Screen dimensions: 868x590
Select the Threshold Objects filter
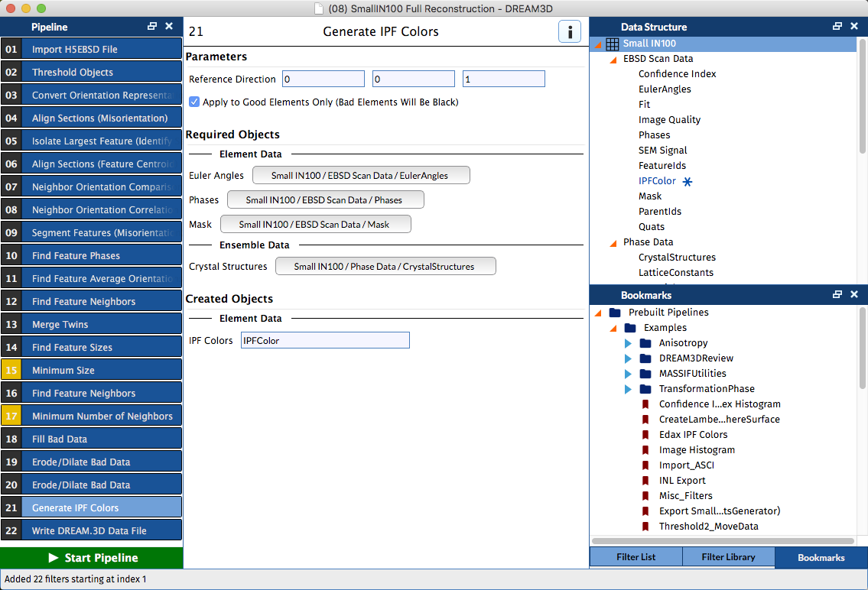pos(91,72)
